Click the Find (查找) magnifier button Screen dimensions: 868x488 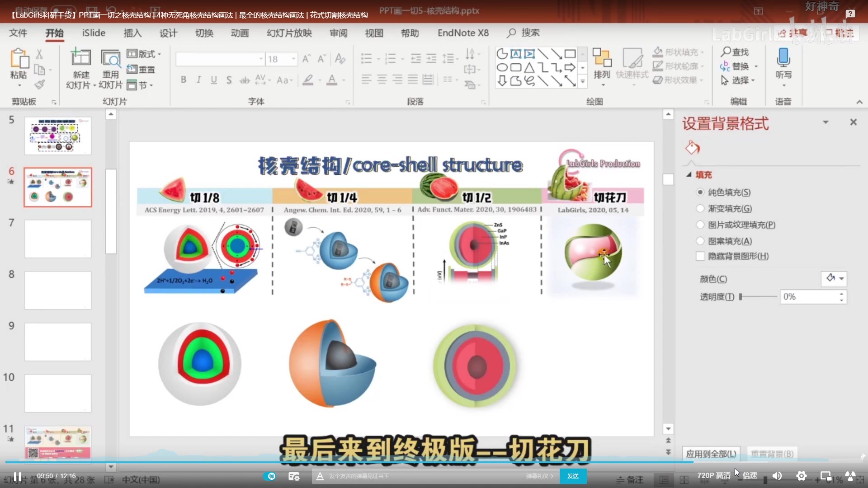click(735, 52)
